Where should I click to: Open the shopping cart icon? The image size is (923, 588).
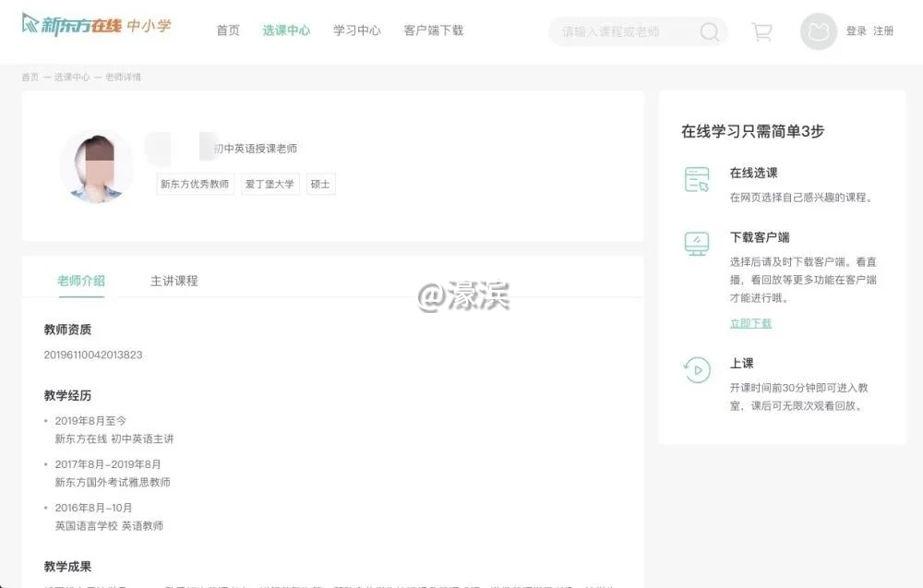(x=761, y=32)
